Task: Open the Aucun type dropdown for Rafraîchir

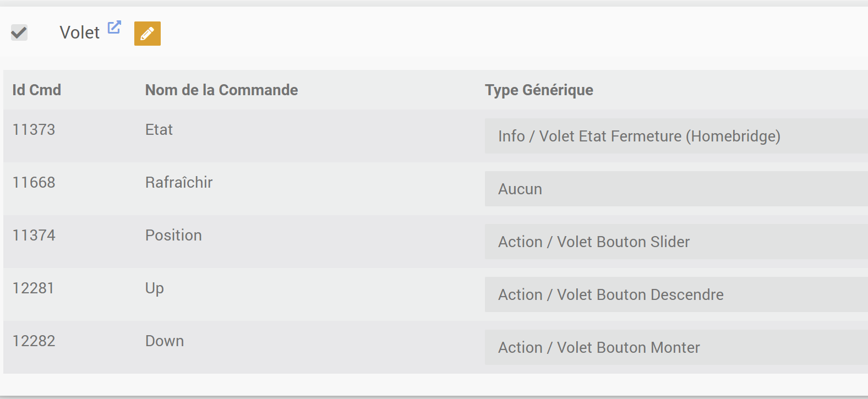Action: 675,189
